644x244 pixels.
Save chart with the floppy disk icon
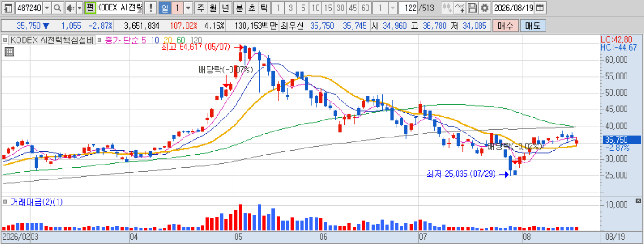472,8
